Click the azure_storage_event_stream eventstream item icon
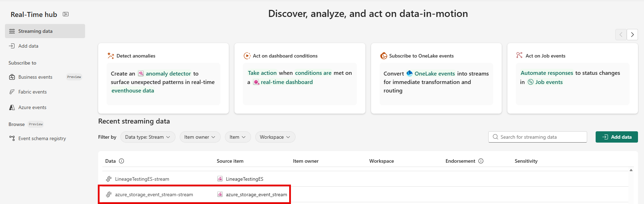 point(220,194)
